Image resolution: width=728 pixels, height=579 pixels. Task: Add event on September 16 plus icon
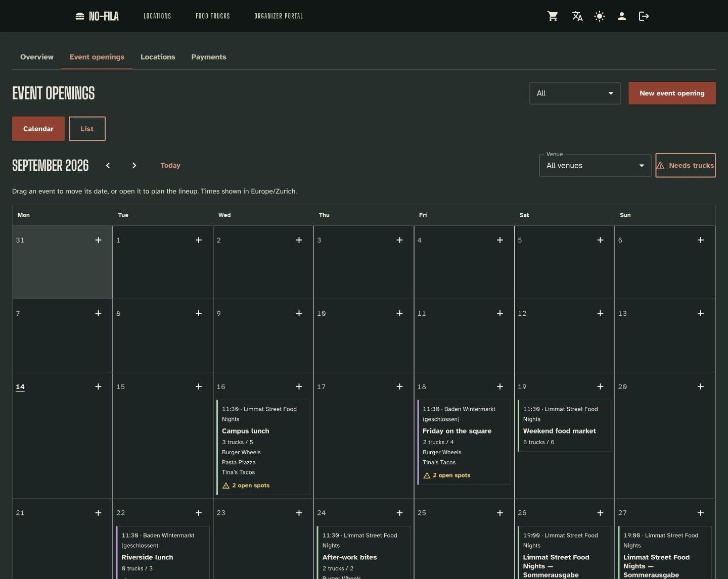299,387
